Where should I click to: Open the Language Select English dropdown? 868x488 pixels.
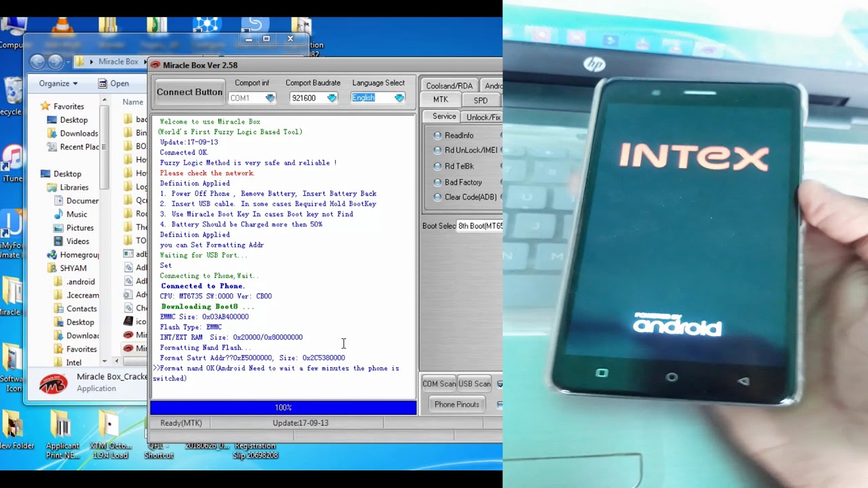coord(399,98)
